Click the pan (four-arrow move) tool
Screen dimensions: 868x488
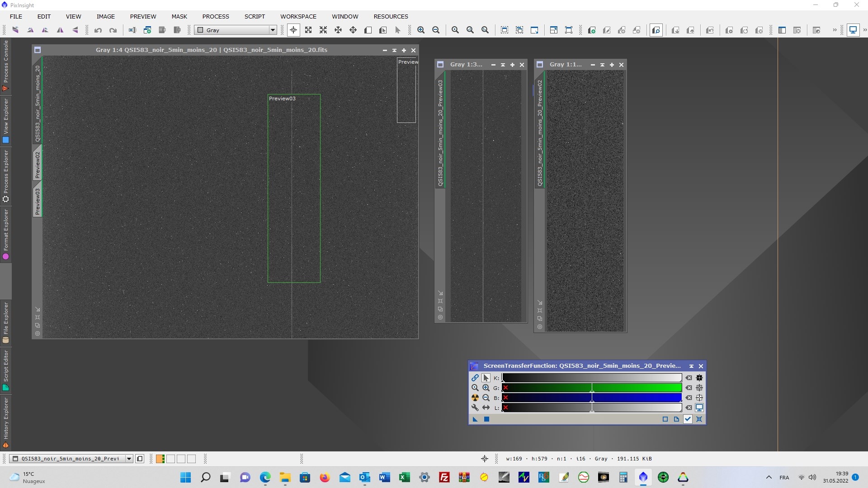pos(353,30)
